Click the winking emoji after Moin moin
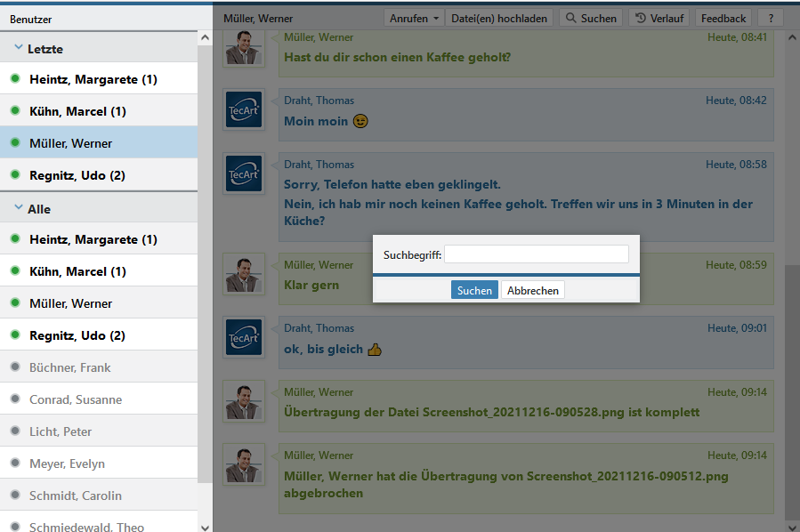The width and height of the screenshot is (800, 532). [x=360, y=121]
